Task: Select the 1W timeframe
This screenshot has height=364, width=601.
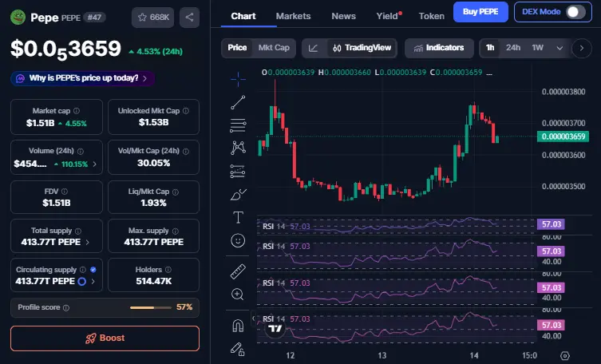Action: (x=537, y=48)
